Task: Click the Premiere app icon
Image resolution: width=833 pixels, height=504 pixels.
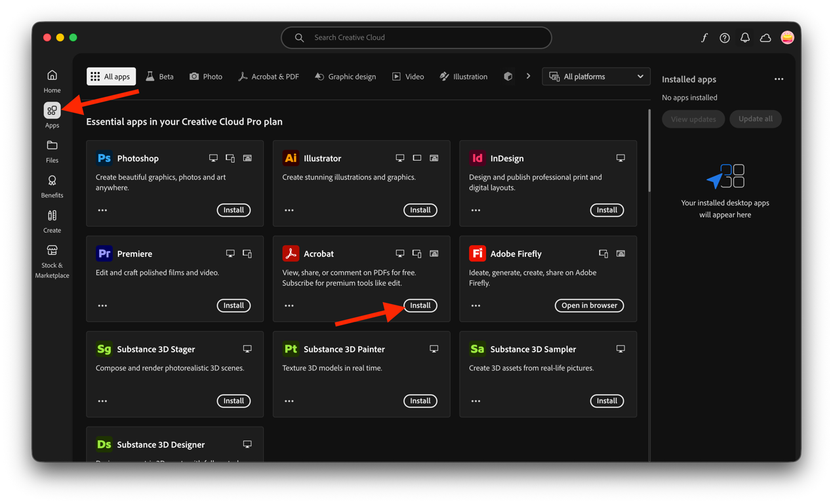Action: click(x=104, y=254)
